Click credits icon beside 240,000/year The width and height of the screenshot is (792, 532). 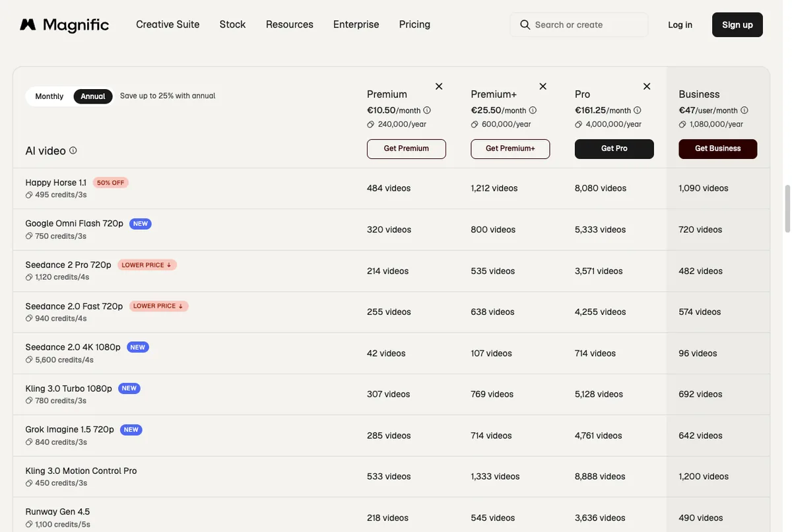pos(371,124)
